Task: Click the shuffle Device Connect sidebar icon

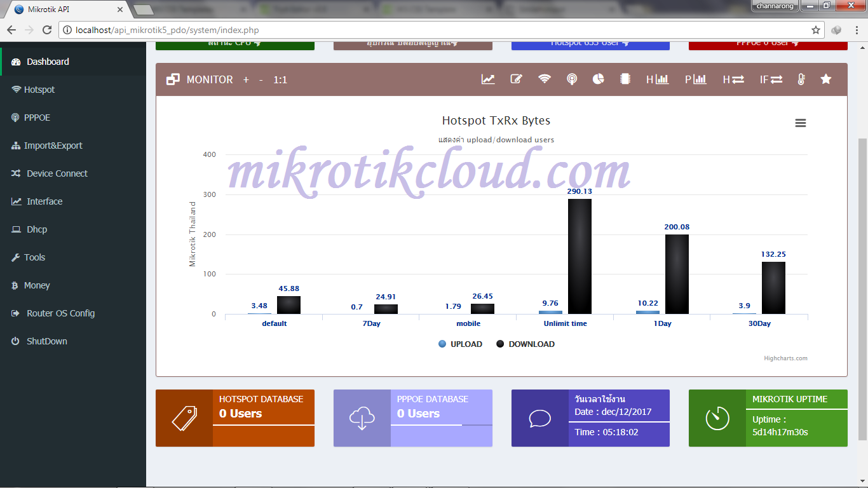Action: tap(17, 173)
